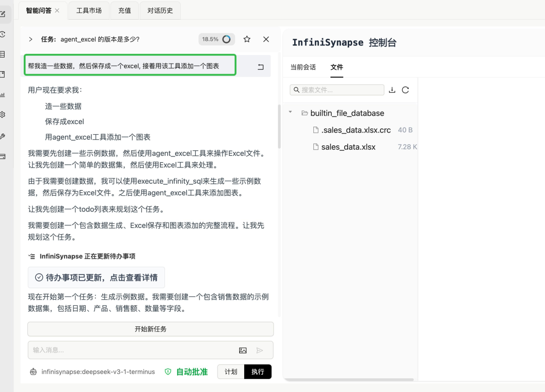This screenshot has height=392, width=545.
Task: Click the file panel horizontal scrollbar
Action: (x=349, y=380)
